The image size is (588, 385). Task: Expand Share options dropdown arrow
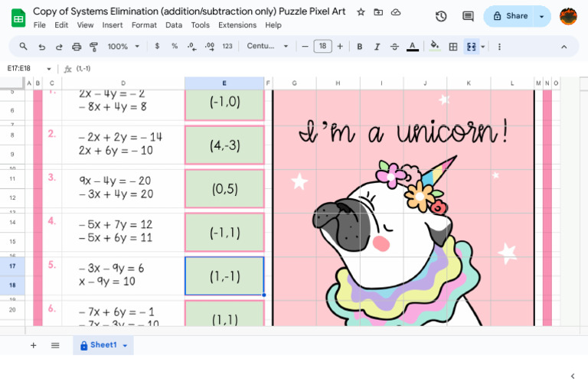541,16
